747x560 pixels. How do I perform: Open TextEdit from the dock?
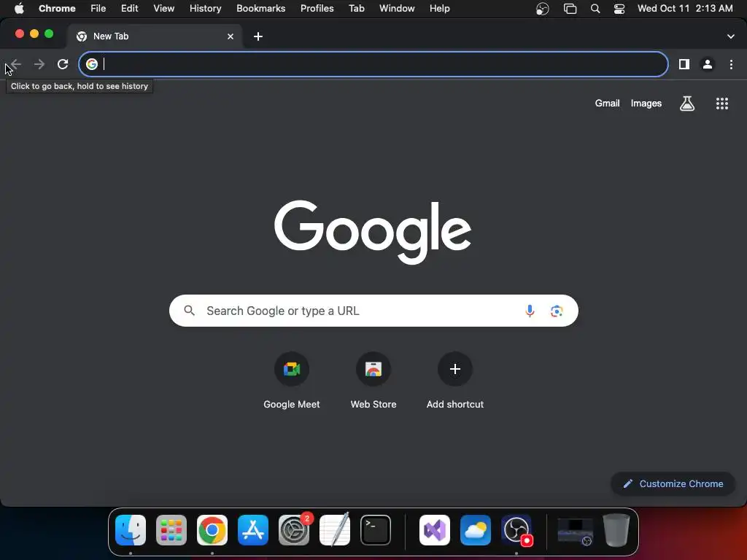tap(334, 529)
